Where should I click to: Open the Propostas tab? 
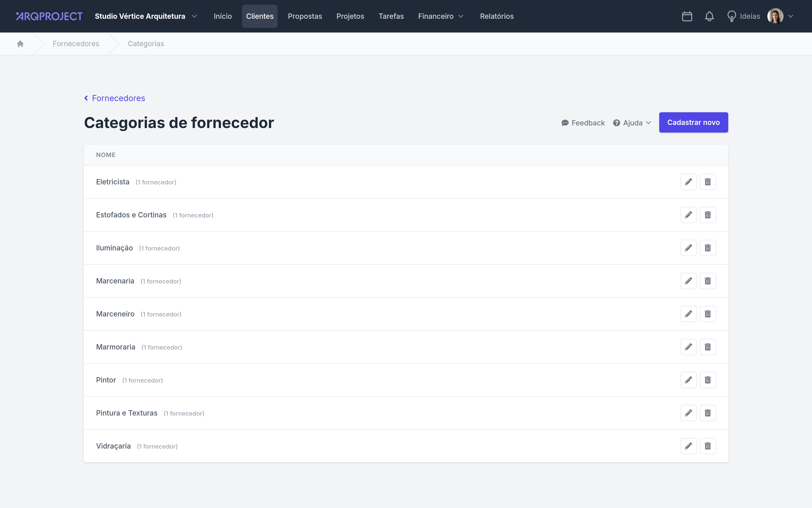coord(305,16)
